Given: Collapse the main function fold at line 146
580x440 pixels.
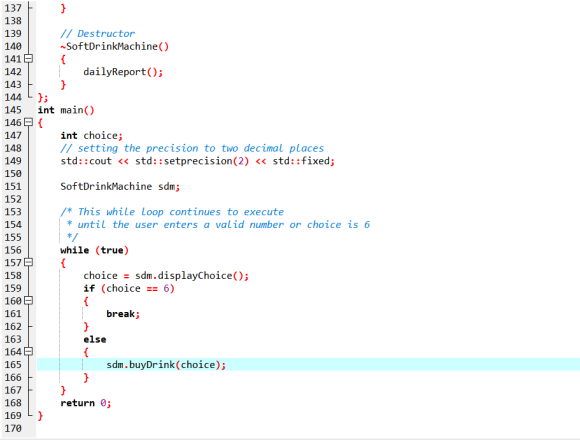Looking at the screenshot, I should pyautogui.click(x=28, y=122).
